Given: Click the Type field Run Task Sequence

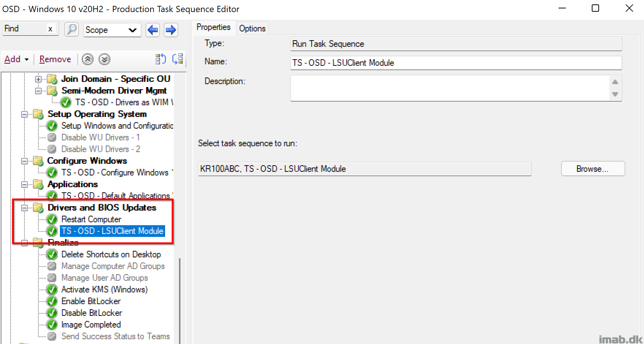Looking at the screenshot, I should pyautogui.click(x=456, y=44).
